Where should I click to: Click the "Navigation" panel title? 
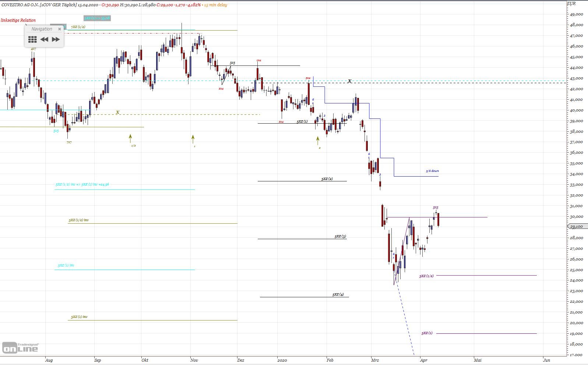click(x=42, y=29)
